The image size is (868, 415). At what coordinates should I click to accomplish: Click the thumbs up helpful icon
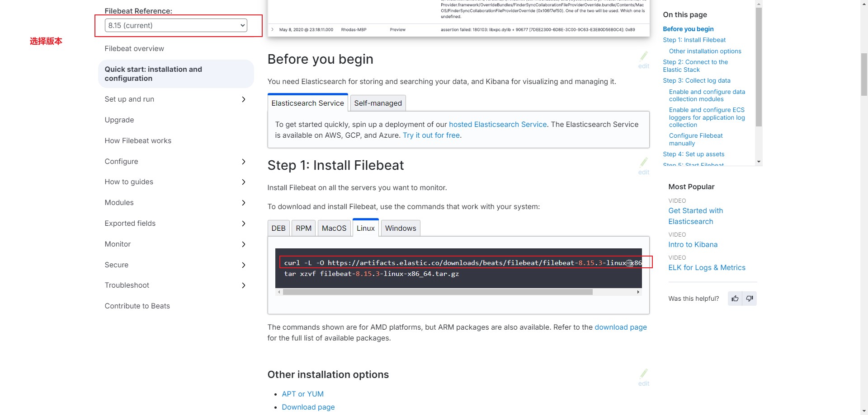point(735,298)
